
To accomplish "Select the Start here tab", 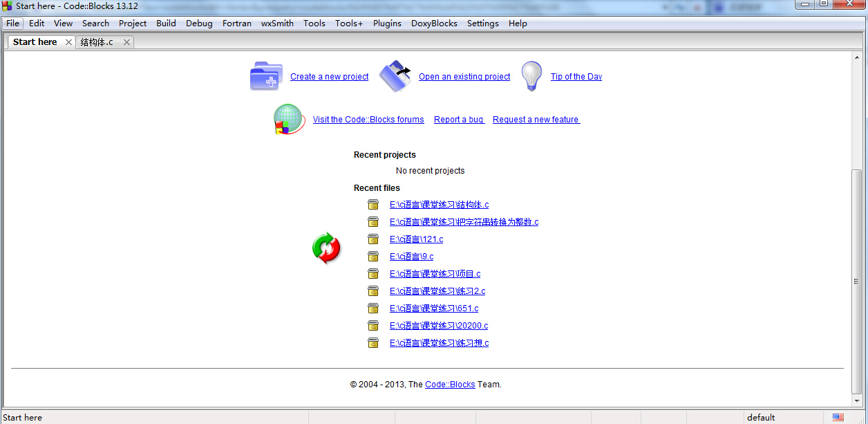I will click(x=35, y=42).
